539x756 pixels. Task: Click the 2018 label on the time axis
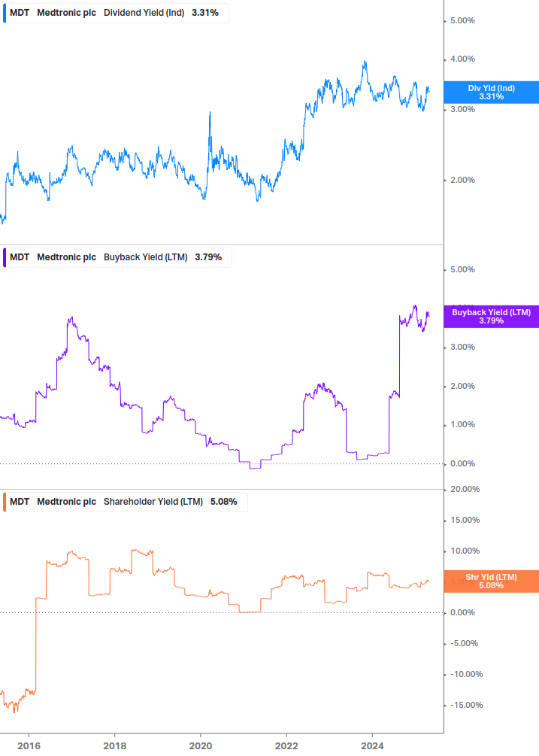point(114,746)
